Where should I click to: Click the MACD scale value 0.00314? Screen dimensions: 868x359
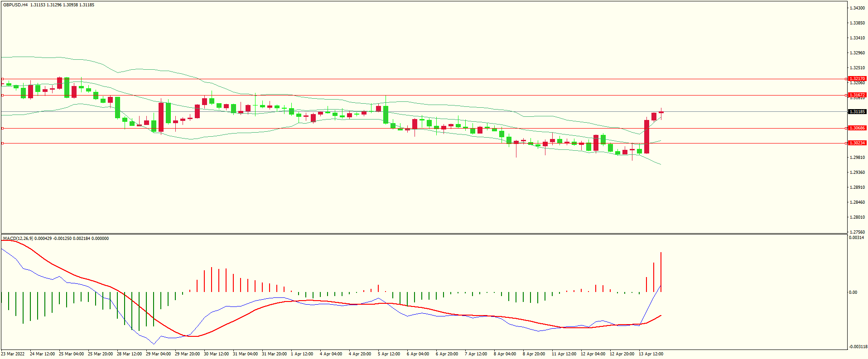click(x=856, y=238)
